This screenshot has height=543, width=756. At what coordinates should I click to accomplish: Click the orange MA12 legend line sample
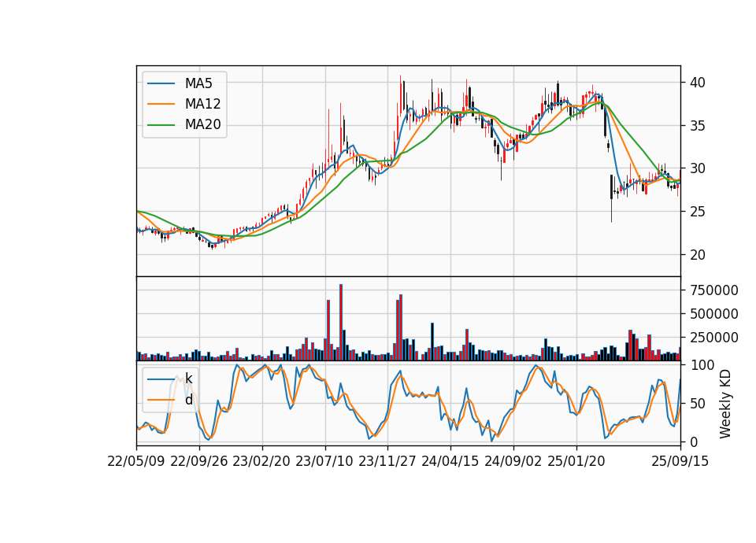[x=161, y=104]
